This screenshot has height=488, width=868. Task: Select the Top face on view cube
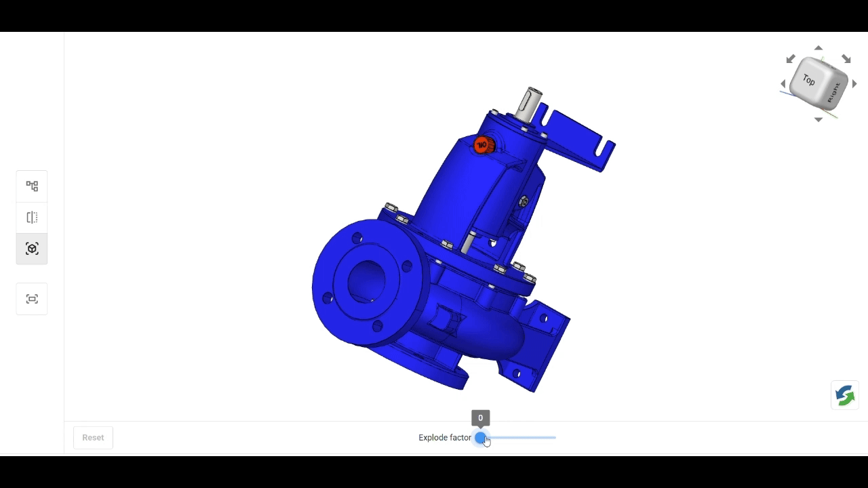tap(809, 80)
